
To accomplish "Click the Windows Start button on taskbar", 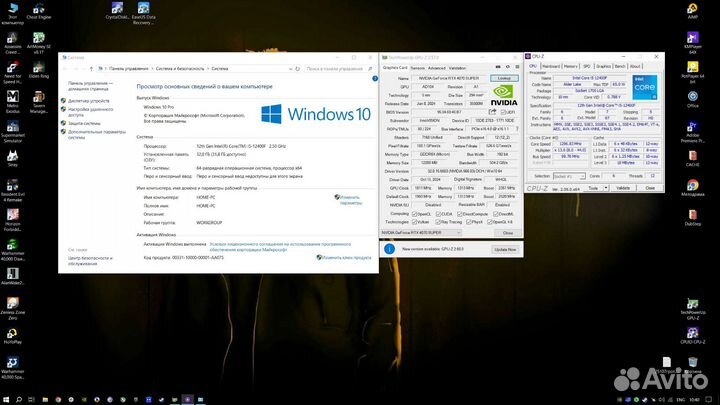I will [x=6, y=399].
